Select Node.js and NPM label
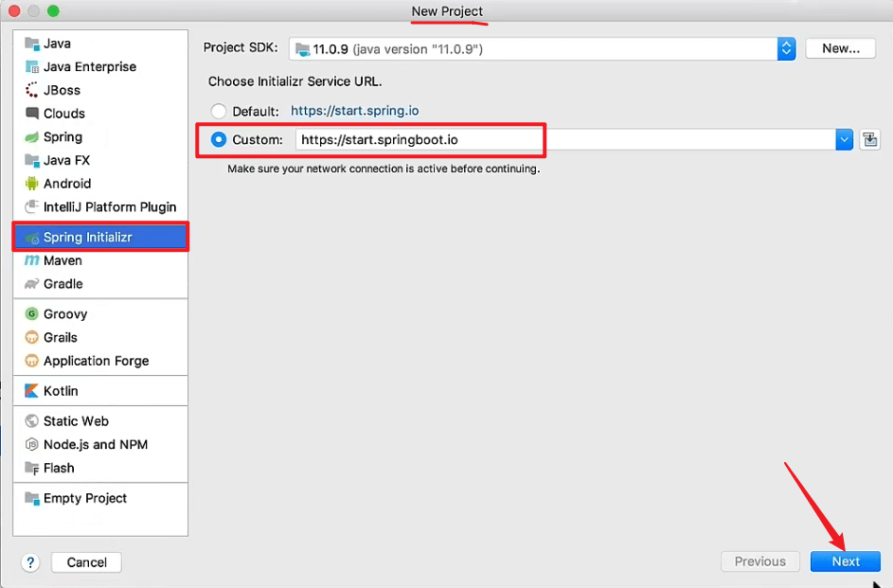 tap(96, 445)
